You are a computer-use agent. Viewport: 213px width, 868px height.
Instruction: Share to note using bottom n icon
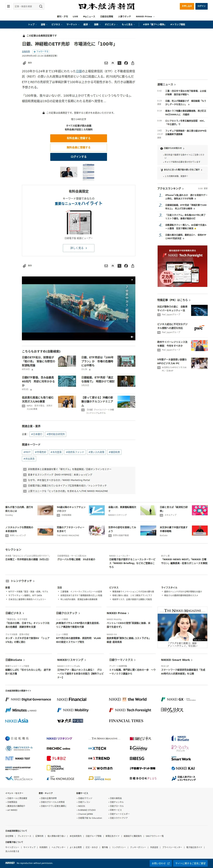tap(113, 266)
